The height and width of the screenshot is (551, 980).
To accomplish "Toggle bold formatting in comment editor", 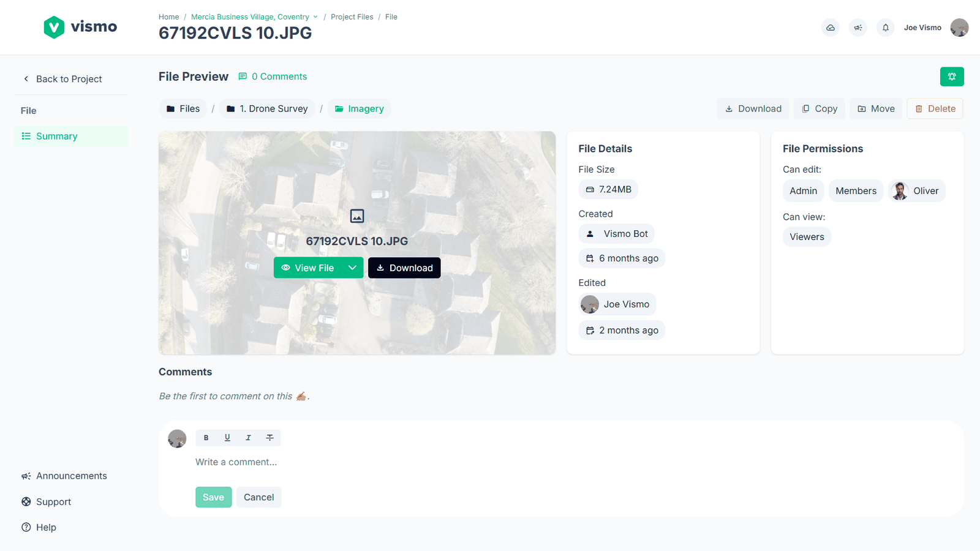I will click(206, 438).
